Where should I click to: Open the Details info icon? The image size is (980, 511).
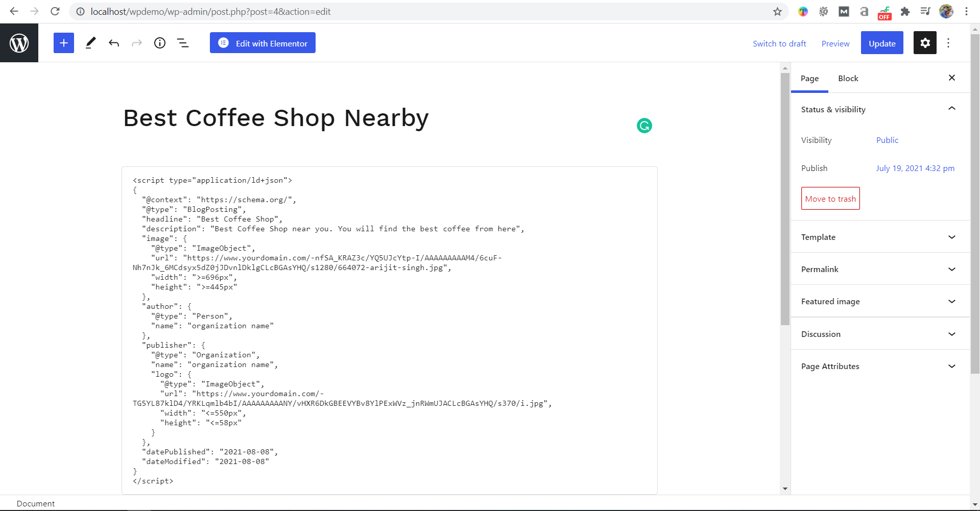pyautogui.click(x=160, y=43)
